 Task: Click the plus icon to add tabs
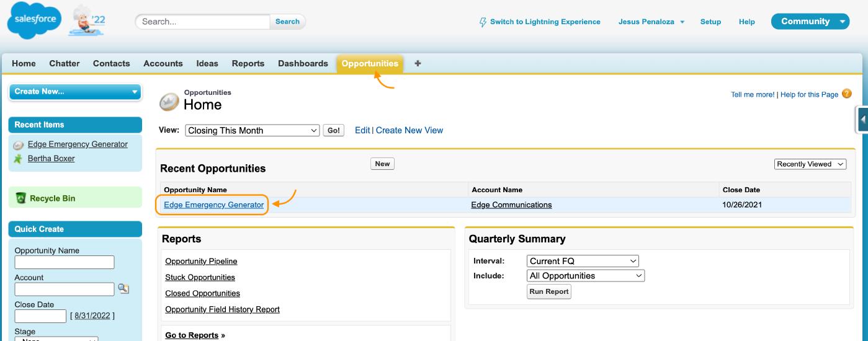point(418,63)
